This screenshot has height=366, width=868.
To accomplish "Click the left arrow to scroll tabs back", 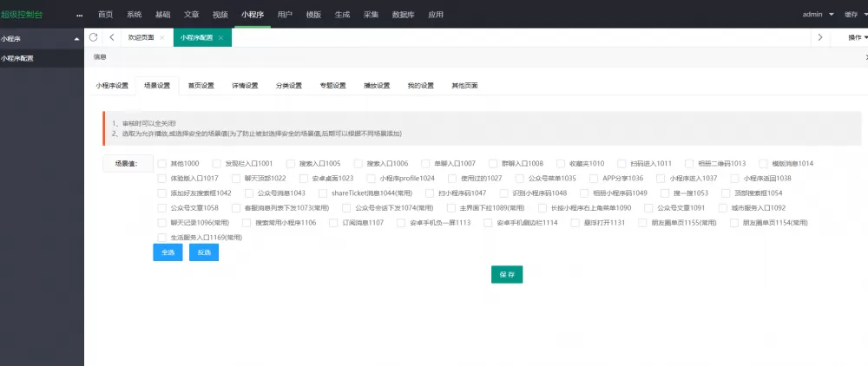I will point(112,38).
